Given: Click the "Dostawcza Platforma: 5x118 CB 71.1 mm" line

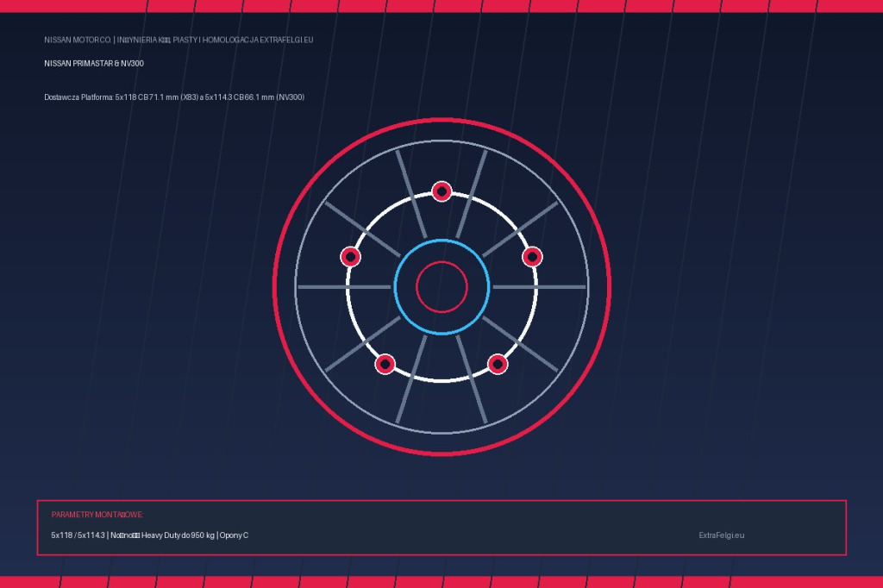Looking at the screenshot, I should (174, 97).
